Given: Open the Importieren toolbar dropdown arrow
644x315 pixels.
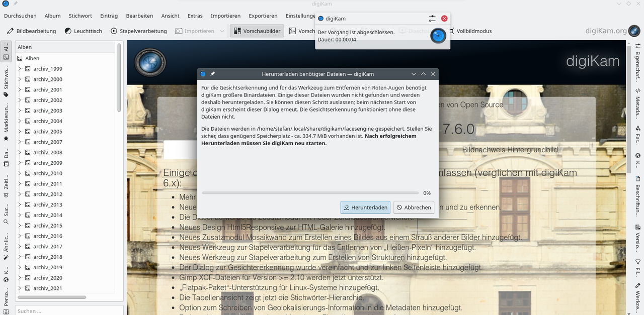Looking at the screenshot, I should 222,31.
